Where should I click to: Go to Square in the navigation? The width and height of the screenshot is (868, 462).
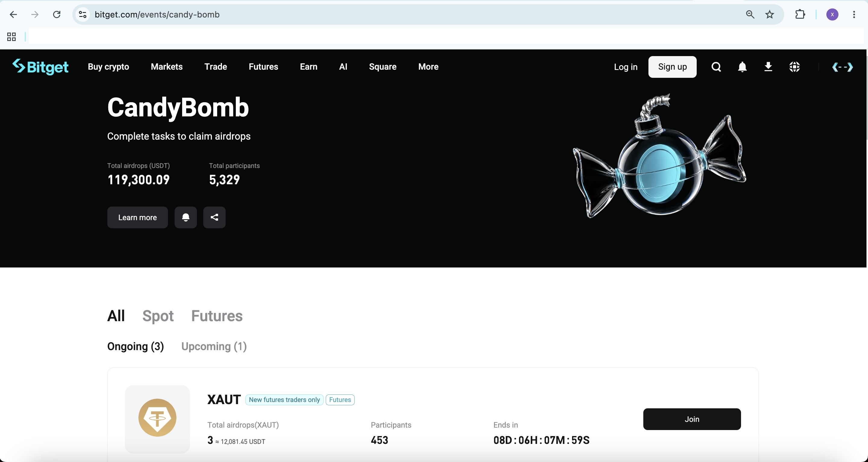pyautogui.click(x=383, y=67)
